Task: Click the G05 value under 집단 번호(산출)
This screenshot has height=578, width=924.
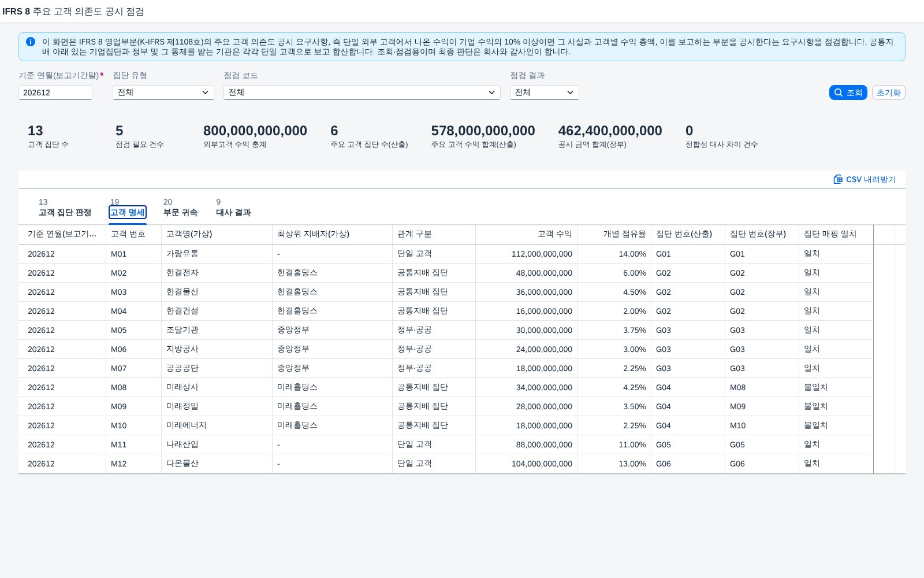Action: coord(664,444)
